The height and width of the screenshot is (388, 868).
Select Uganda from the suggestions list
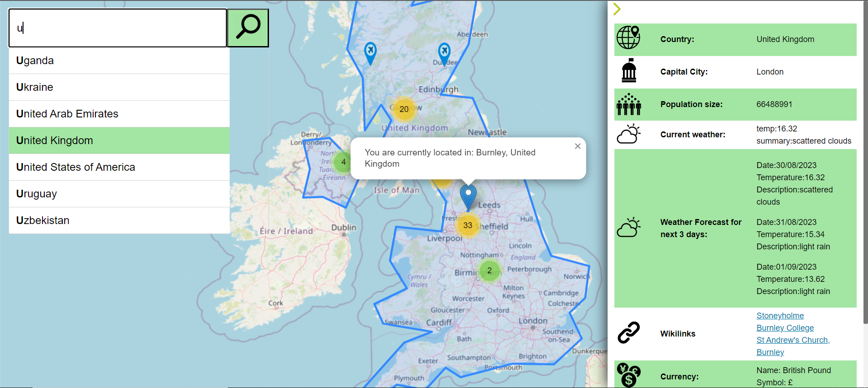[x=119, y=61]
